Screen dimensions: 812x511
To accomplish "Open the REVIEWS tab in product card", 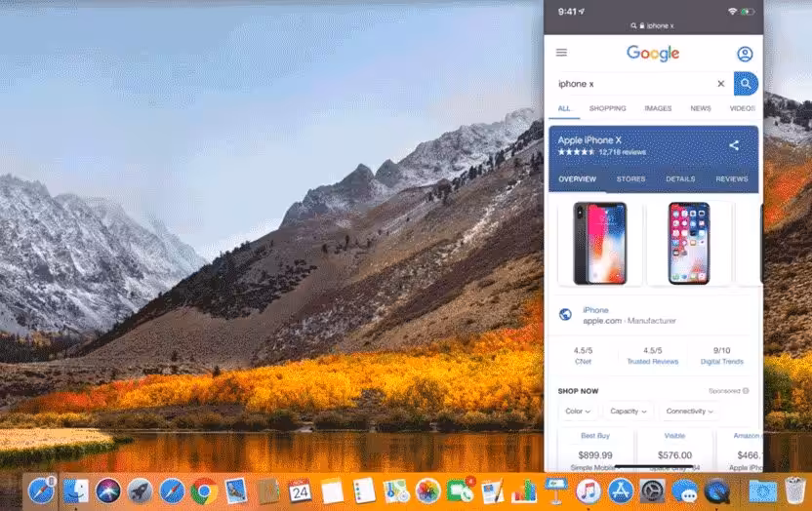I will (732, 179).
